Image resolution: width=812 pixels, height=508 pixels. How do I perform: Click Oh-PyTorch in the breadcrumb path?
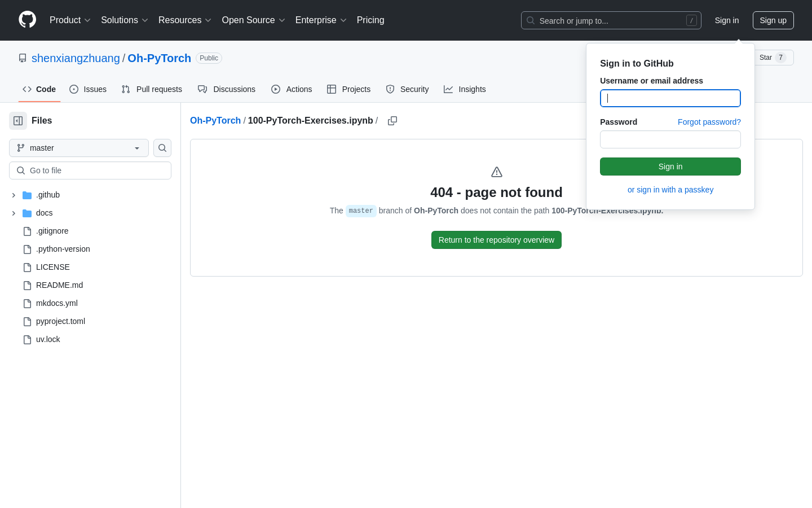click(215, 120)
